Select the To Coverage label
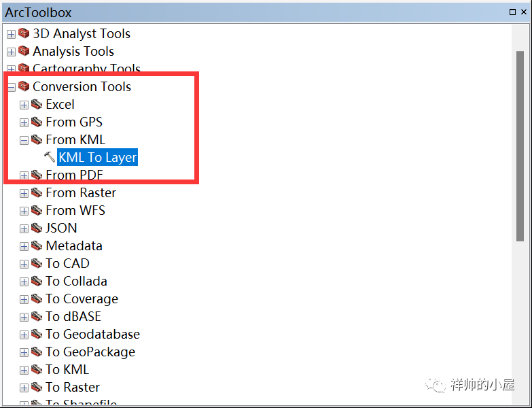The image size is (532, 408). coord(82,299)
